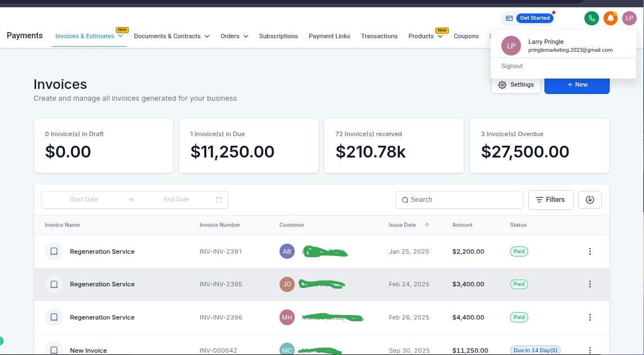644x355 pixels.
Task: Click the AB customer avatar
Action: click(x=287, y=251)
